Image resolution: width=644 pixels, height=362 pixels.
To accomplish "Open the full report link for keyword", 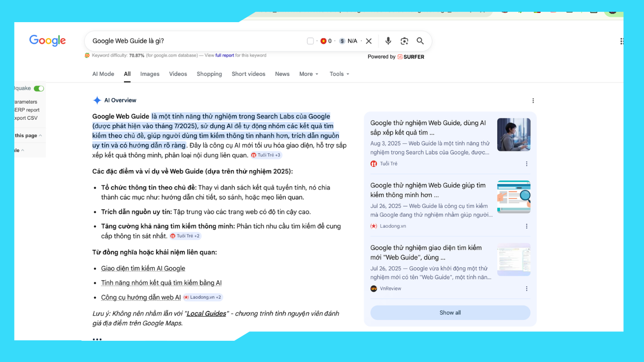I will coord(224,55).
